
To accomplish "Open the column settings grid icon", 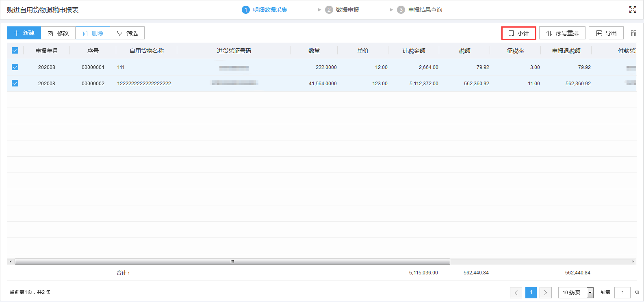I will tap(633, 33).
